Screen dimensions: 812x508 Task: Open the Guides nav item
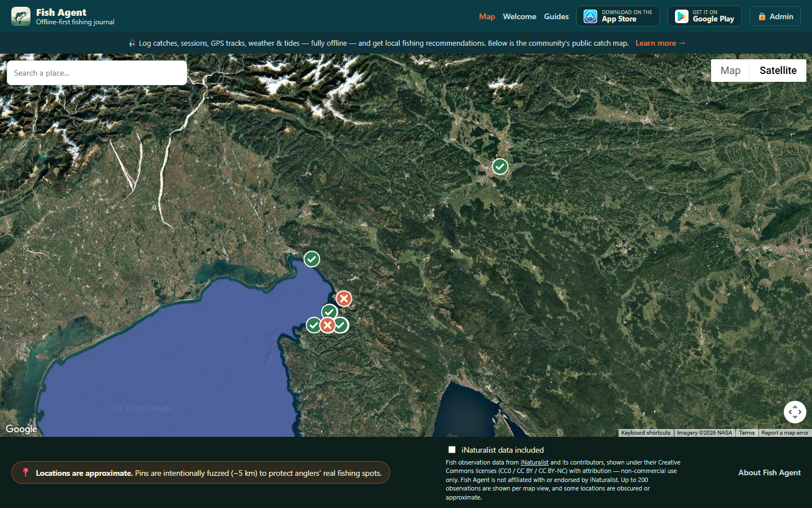(x=557, y=16)
